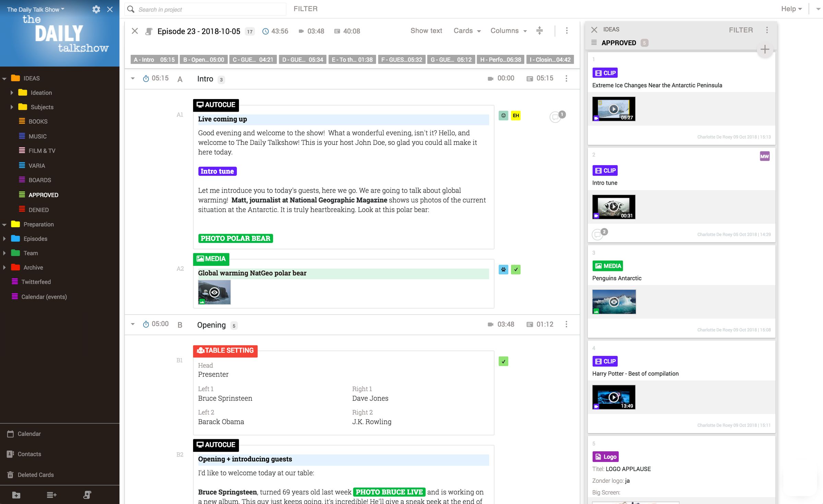Play the Harry Potter compilation clip thumbnail
Viewport: 823px width, 504px height.
[613, 397]
